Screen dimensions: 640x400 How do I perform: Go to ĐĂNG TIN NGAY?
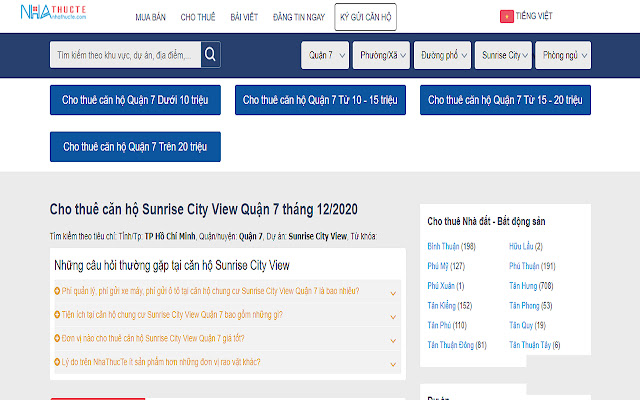[x=299, y=17]
